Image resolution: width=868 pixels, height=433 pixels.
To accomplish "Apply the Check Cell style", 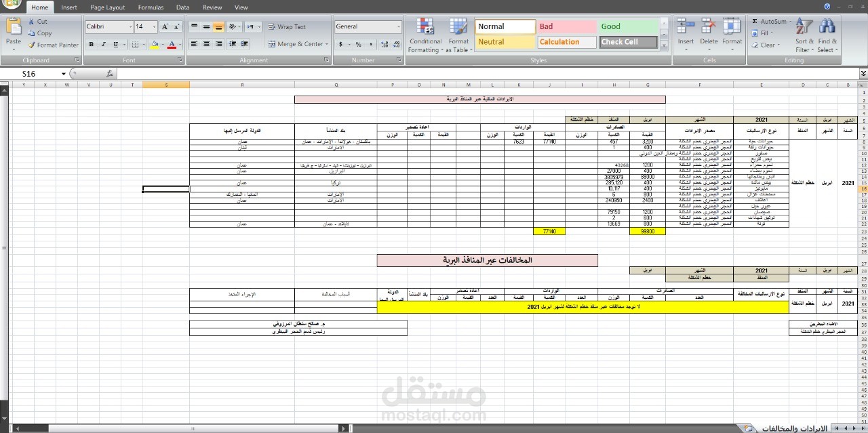I will pos(629,42).
